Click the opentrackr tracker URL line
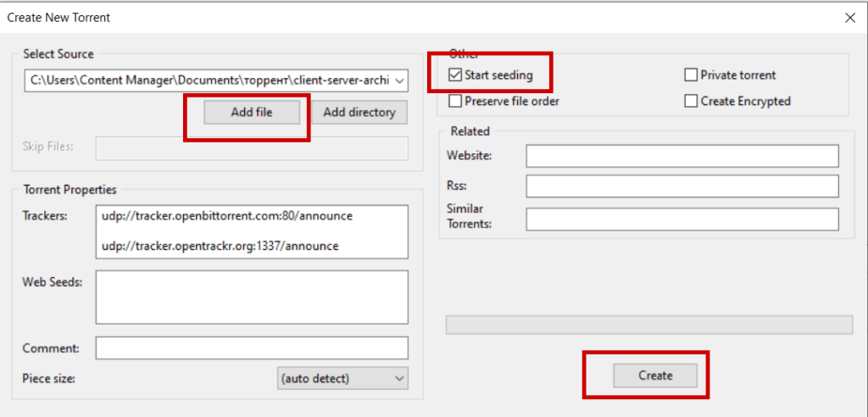 [220, 246]
